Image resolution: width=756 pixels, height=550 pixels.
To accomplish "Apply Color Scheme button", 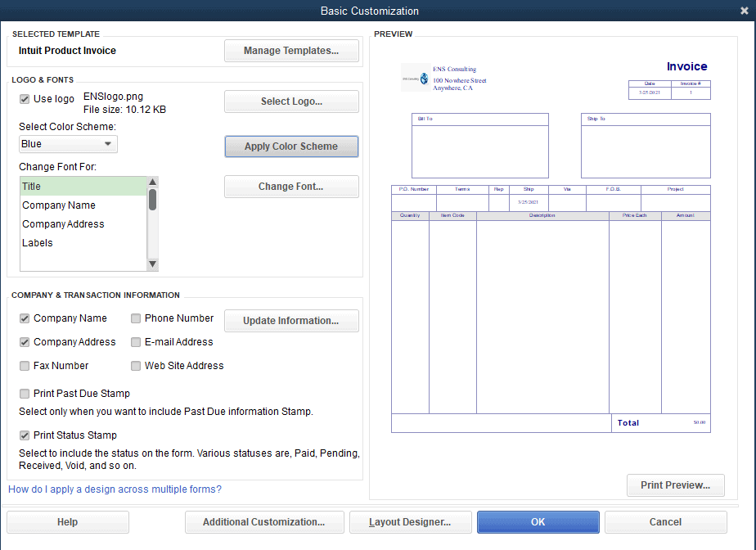I will 291,147.
